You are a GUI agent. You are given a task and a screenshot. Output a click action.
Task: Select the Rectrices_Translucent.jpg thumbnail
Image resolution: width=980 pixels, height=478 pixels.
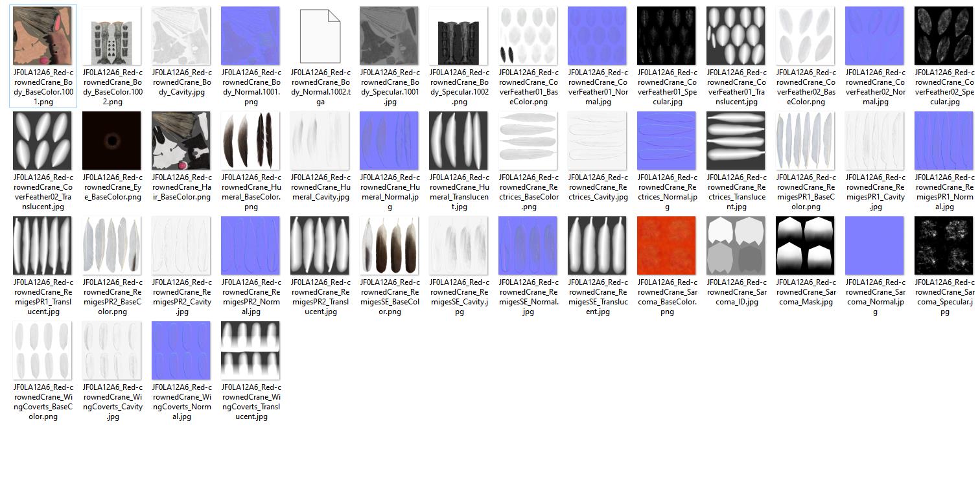(x=736, y=141)
